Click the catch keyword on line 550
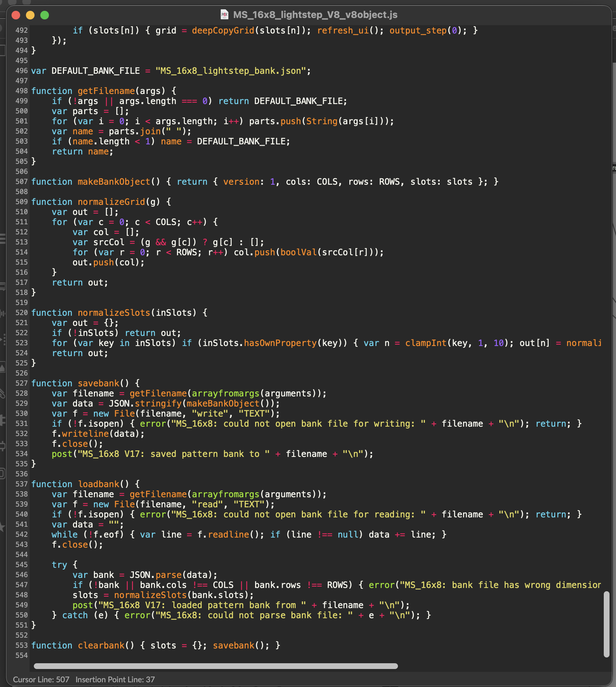616x687 pixels. [x=75, y=615]
